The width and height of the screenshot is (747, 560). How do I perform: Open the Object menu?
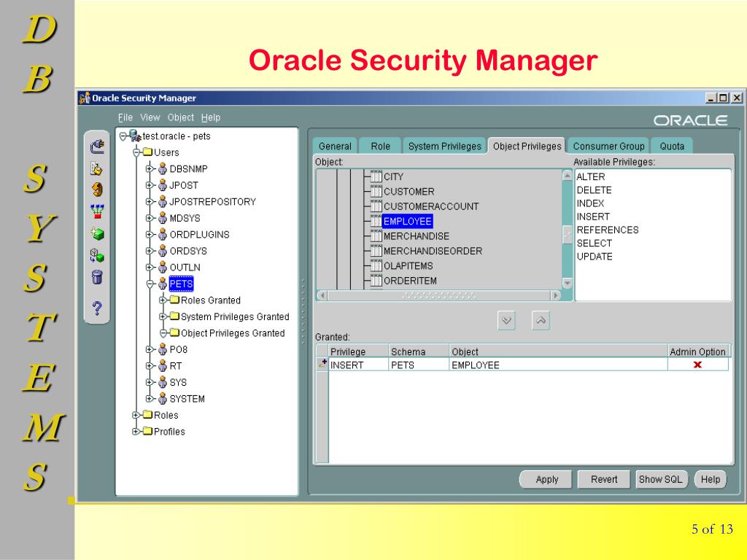(181, 117)
